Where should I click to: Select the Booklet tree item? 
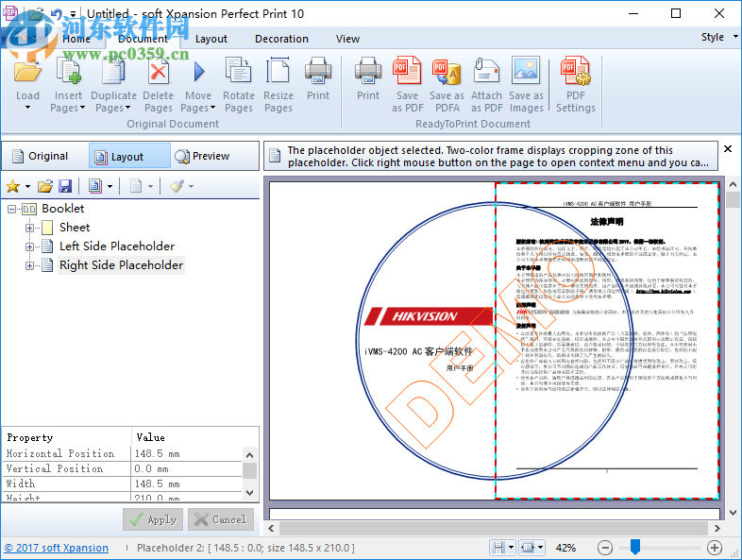pyautogui.click(x=63, y=209)
